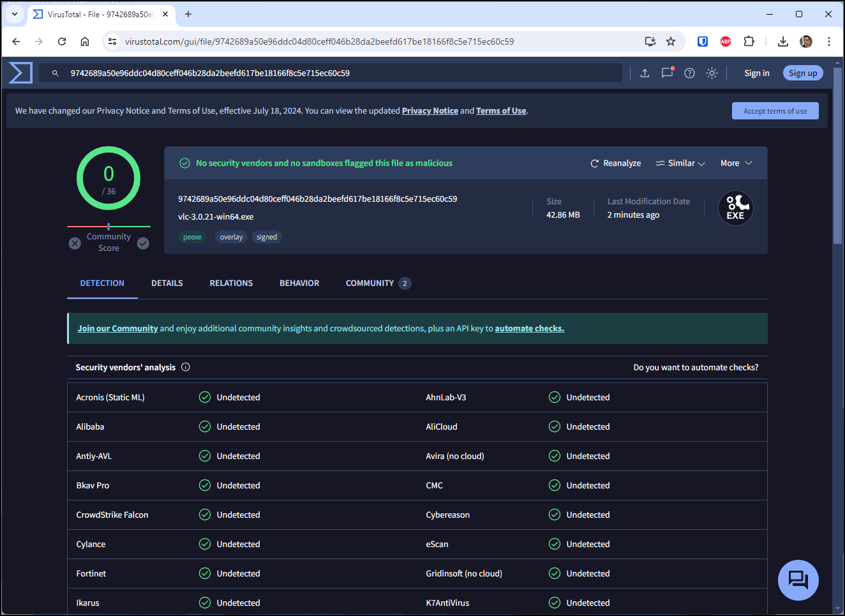Click the Undetected status next to Fortinet
Image resolution: width=845 pixels, height=616 pixels.
pyautogui.click(x=238, y=574)
